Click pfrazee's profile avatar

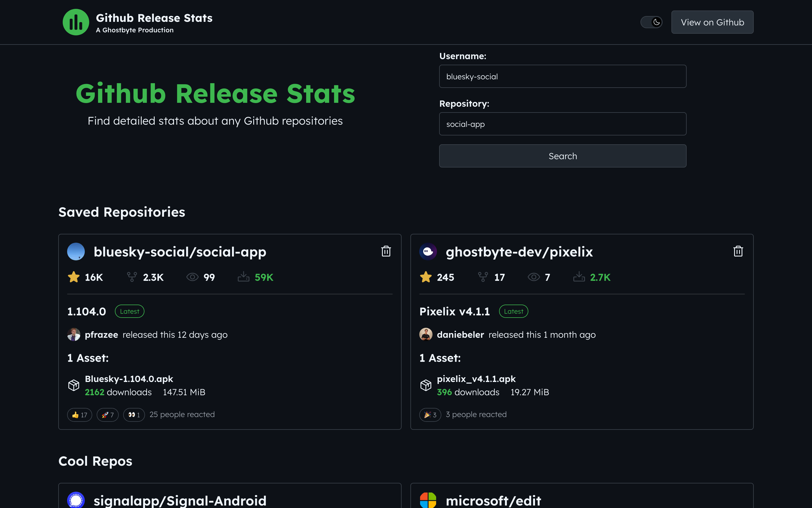74,335
